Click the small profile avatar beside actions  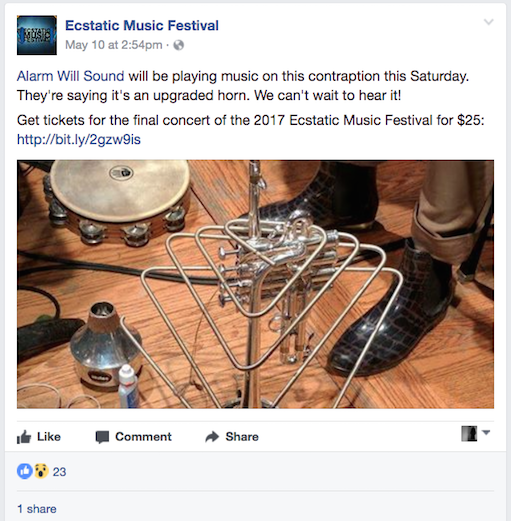coord(469,434)
